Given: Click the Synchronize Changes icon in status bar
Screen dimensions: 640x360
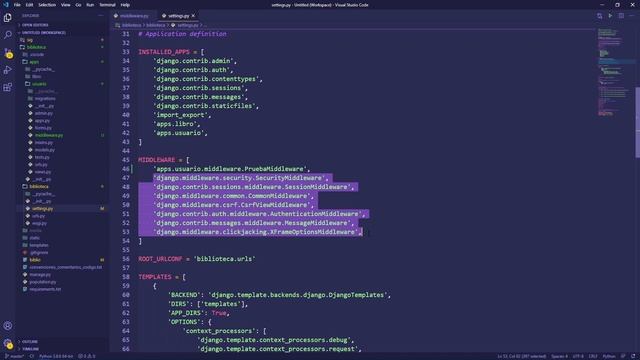Looking at the screenshot, I should (x=32, y=356).
